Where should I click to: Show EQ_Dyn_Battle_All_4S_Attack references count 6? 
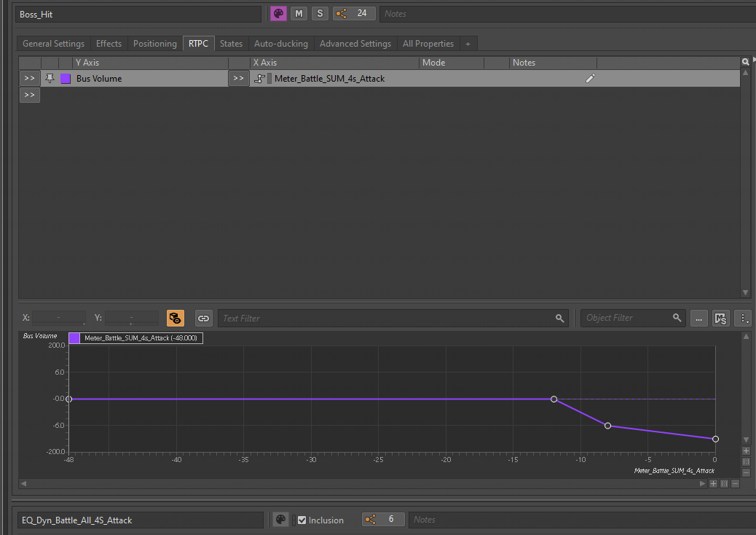pos(383,520)
